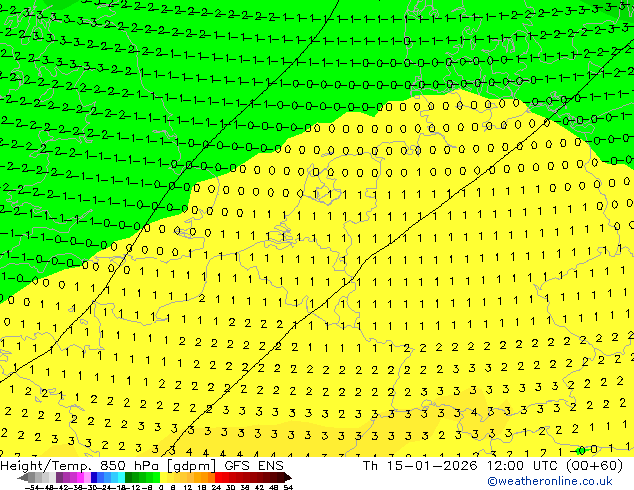Viewport: 634px width, 490px height.
Task: Click the legend scale label -54
Action: click(x=32, y=487)
